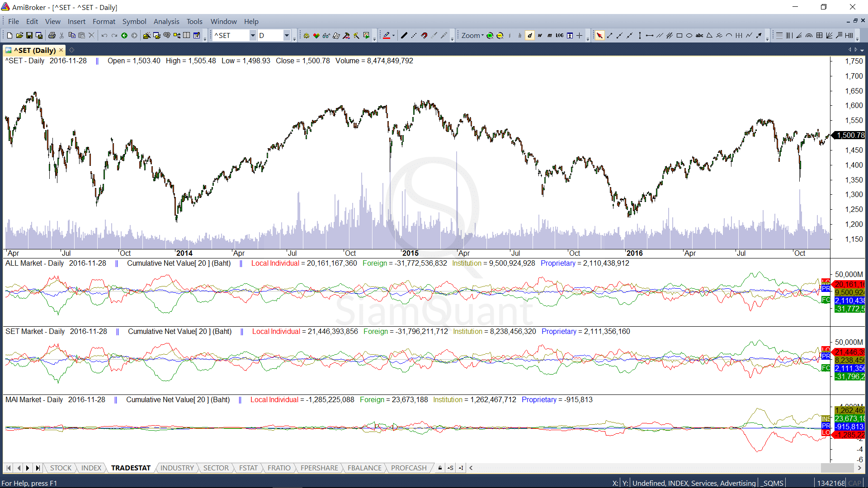Viewport: 868px width, 488px height.
Task: Expand the Zoom dropdown menu
Action: 482,35
